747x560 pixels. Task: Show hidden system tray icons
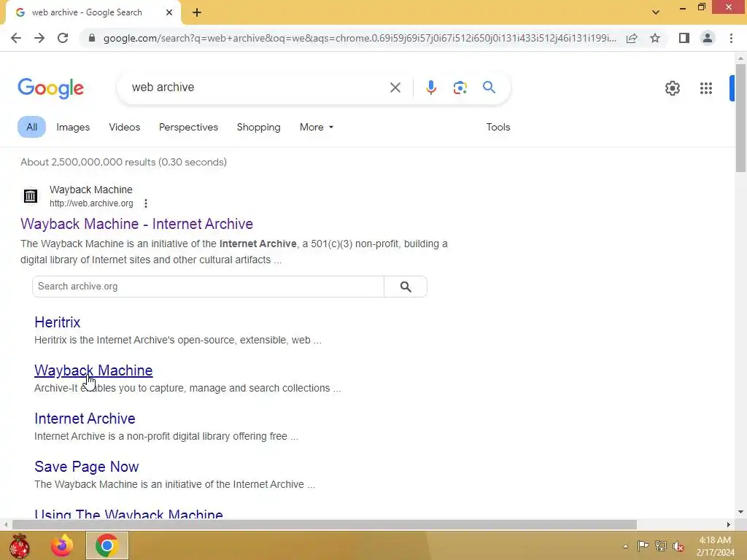click(625, 546)
